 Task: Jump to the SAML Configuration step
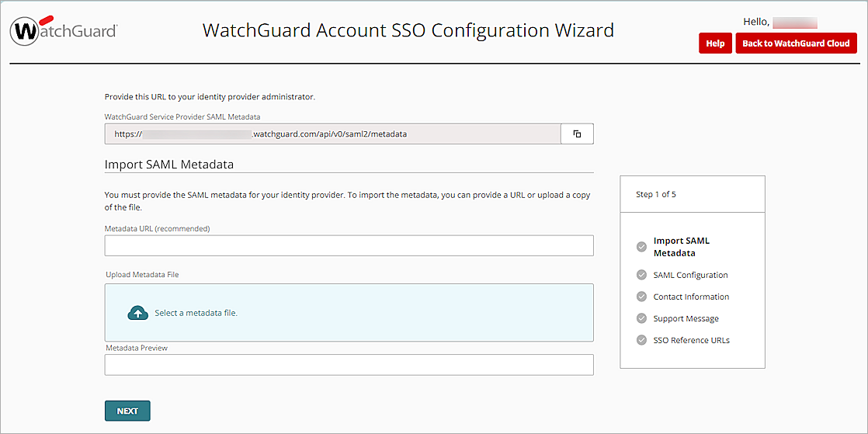click(690, 275)
